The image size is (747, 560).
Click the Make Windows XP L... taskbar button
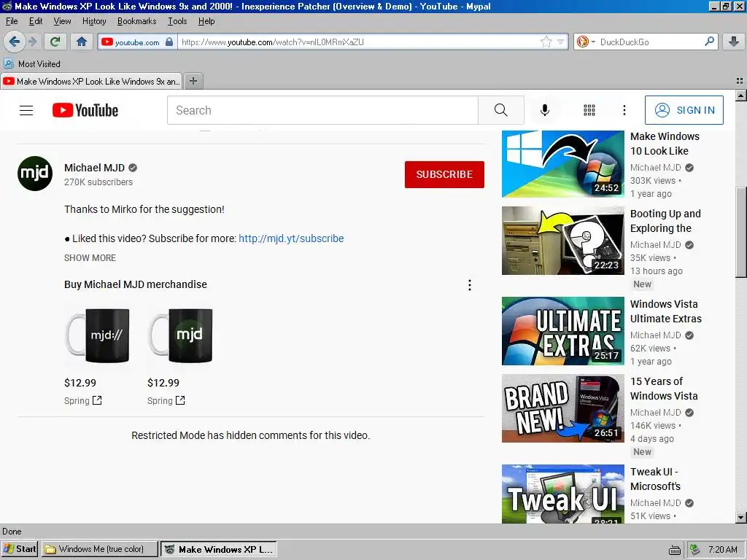[219, 549]
